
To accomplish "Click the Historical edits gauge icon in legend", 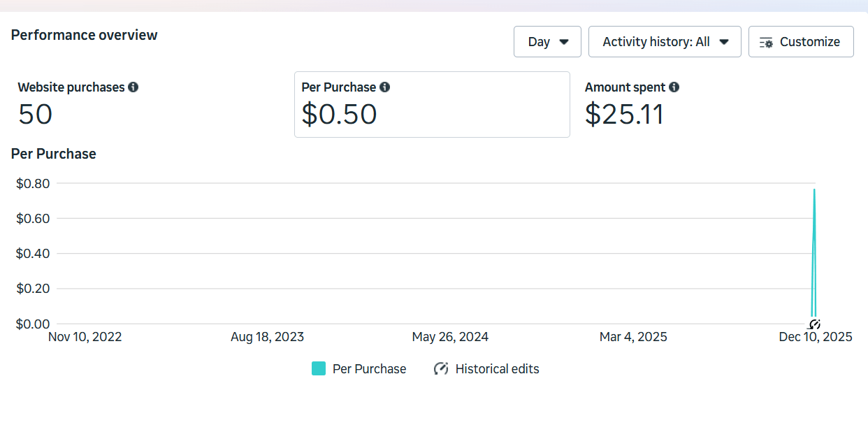I will (x=441, y=368).
